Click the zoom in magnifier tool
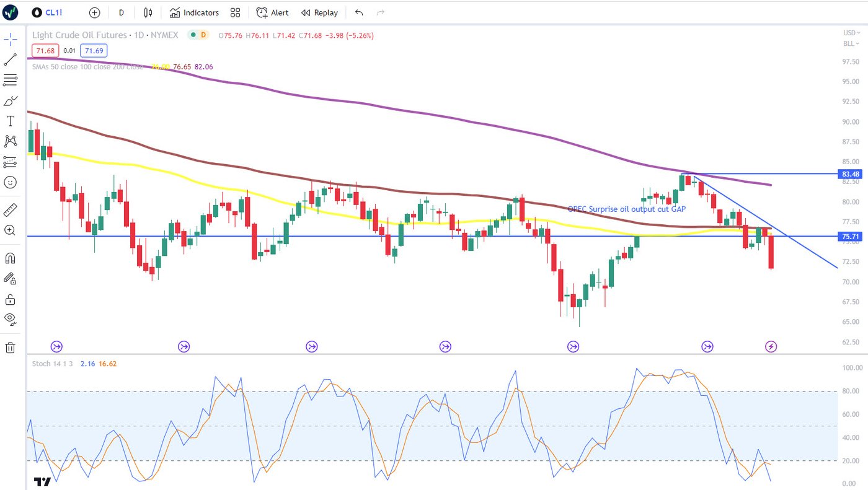 click(10, 230)
